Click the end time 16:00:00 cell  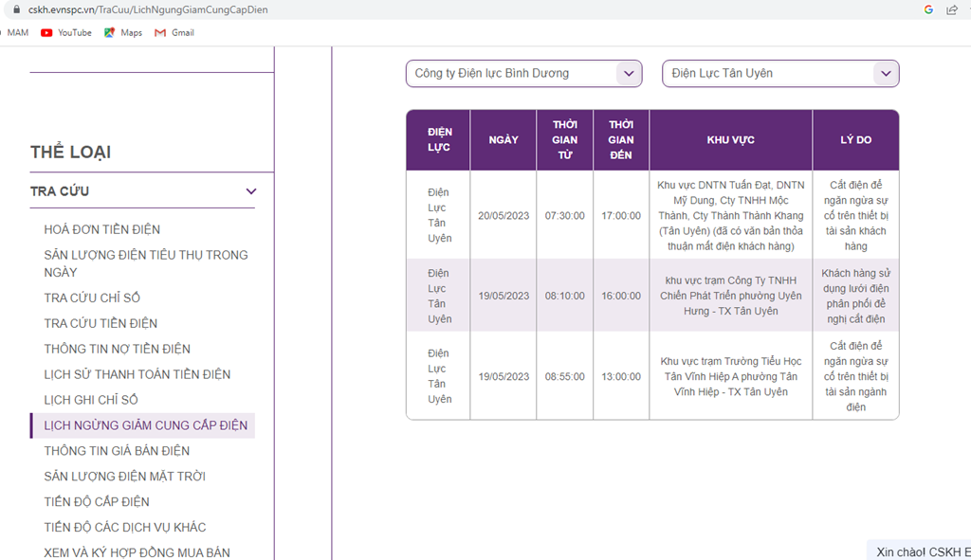coord(621,296)
